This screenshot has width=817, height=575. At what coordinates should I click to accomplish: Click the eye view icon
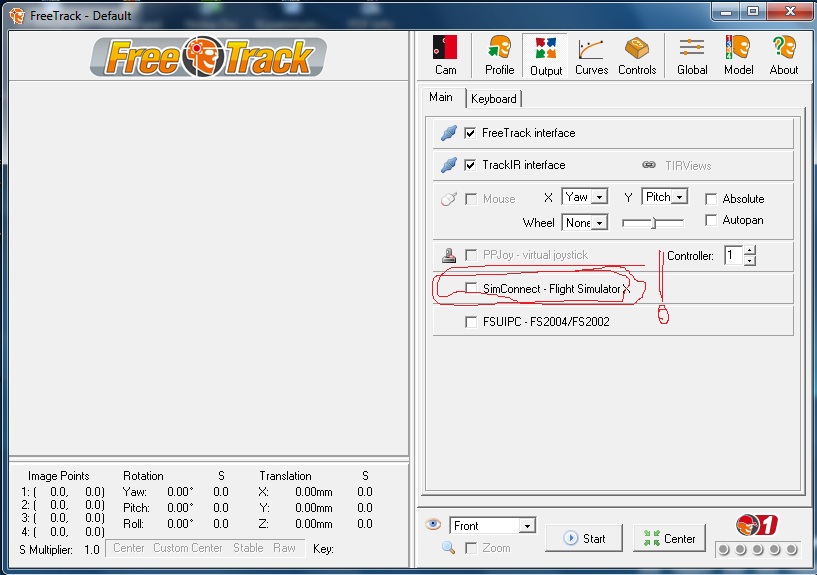(433, 524)
